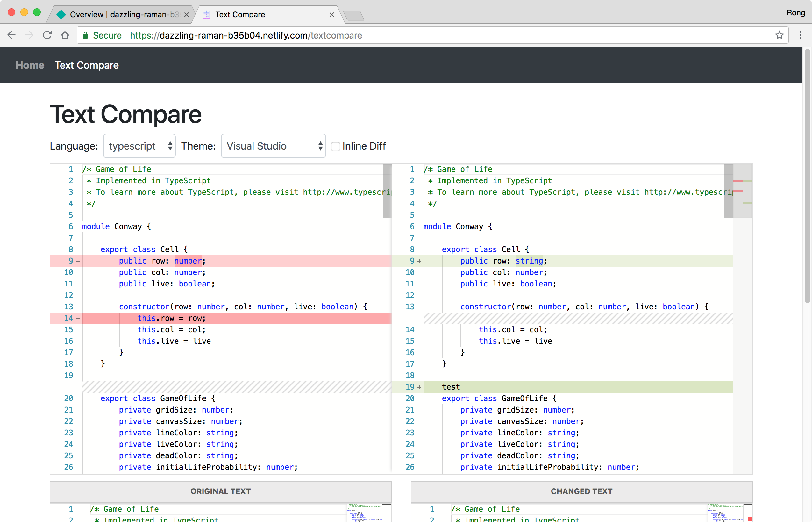Select the Text Compare browser tab
812x522 pixels.
click(268, 15)
